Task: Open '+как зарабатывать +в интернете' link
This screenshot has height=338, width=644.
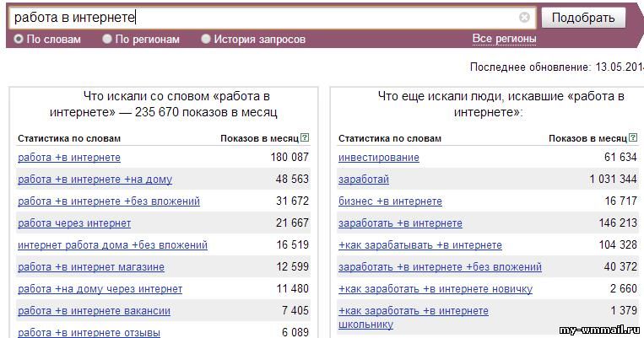Action: (420, 245)
